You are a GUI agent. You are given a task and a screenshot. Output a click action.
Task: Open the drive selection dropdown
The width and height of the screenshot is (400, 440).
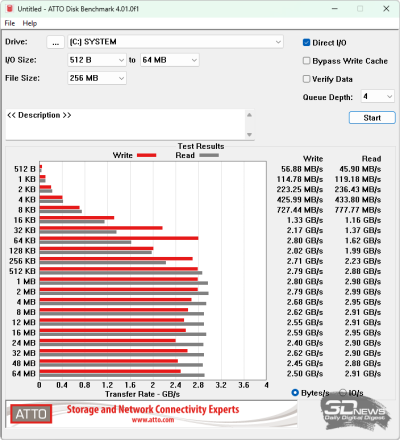coord(175,42)
